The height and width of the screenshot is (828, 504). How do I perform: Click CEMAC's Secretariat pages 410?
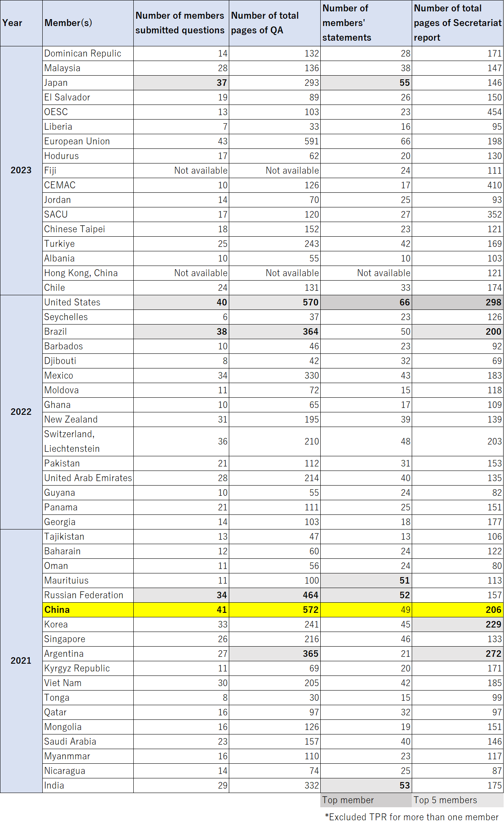coord(458,185)
